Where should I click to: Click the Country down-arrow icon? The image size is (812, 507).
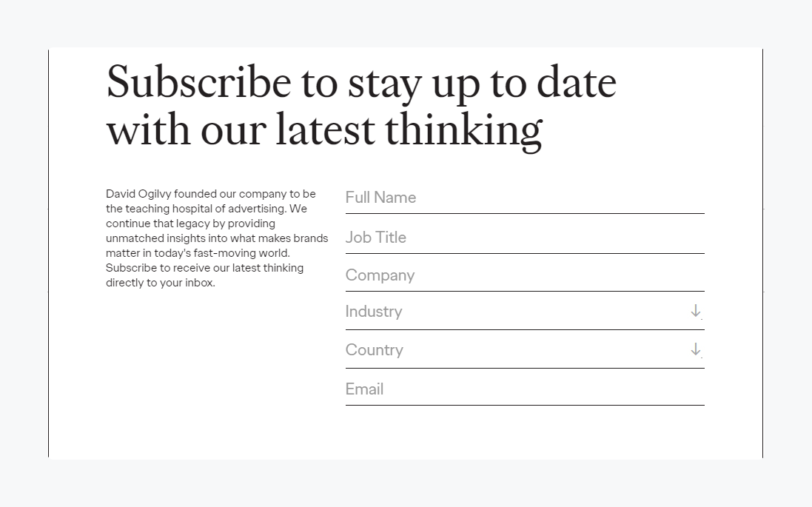point(695,349)
